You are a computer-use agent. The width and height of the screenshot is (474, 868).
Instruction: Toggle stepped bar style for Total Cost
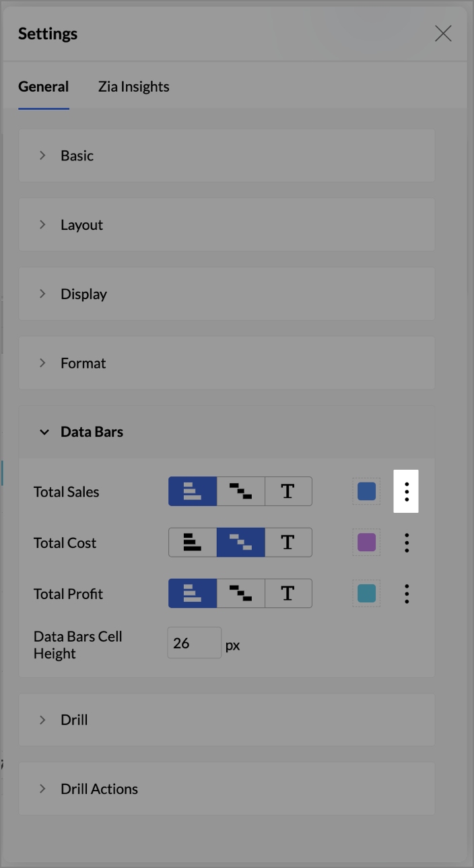tap(240, 542)
